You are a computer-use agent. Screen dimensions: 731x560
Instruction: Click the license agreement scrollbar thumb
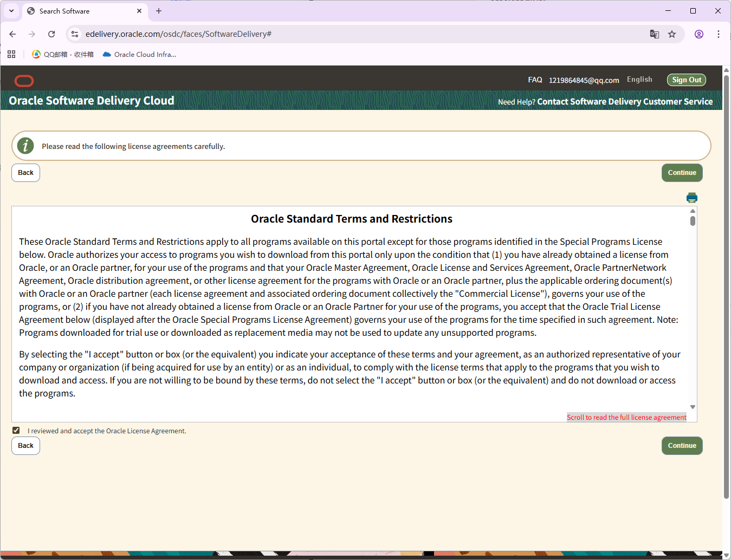(x=693, y=221)
